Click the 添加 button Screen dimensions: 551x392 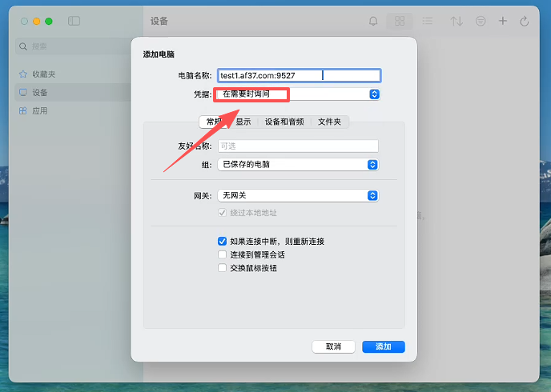pos(383,346)
